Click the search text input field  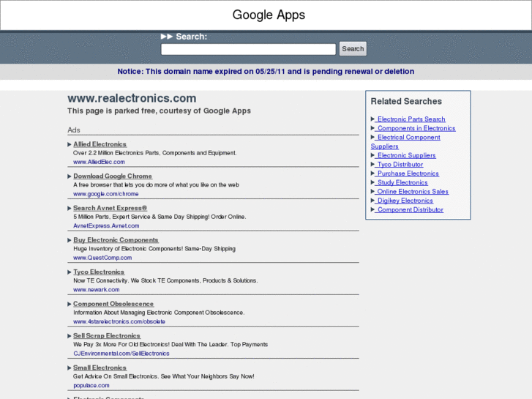(248, 49)
